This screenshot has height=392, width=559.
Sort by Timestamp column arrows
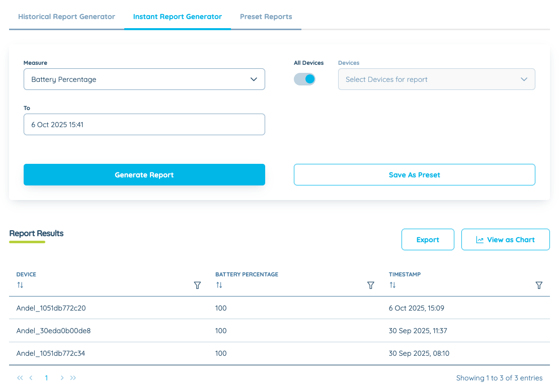392,285
